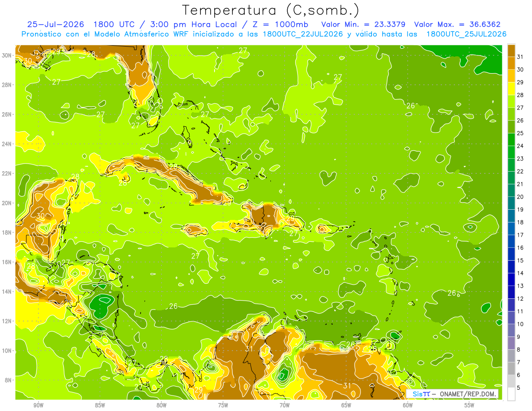Click the color legend value 22
Screen dimensions: 532x411
[520, 171]
